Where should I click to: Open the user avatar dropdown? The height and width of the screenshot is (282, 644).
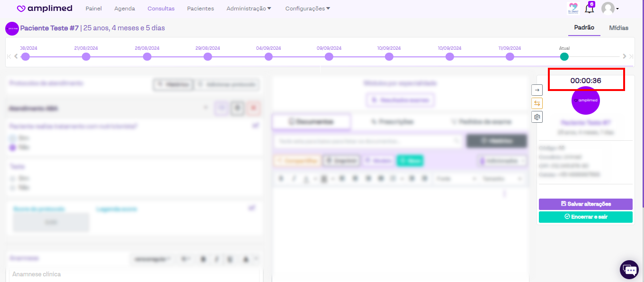(x=610, y=9)
